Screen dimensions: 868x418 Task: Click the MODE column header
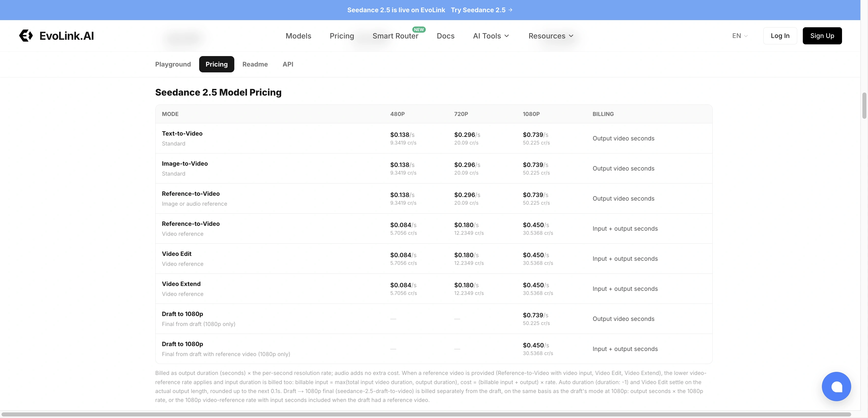click(170, 114)
